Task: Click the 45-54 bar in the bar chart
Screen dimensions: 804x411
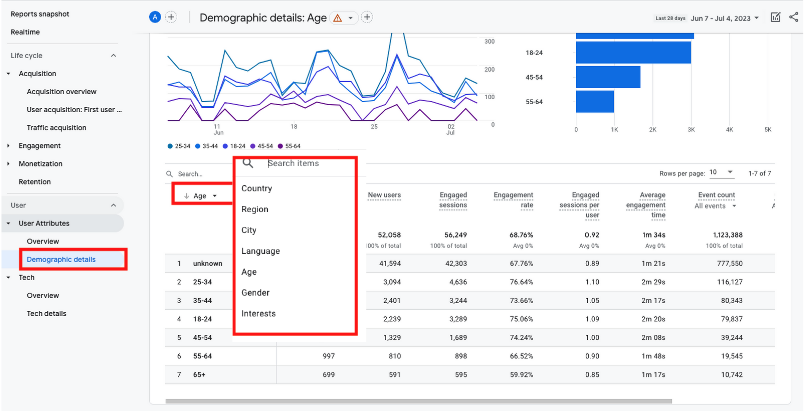Action: (x=608, y=77)
